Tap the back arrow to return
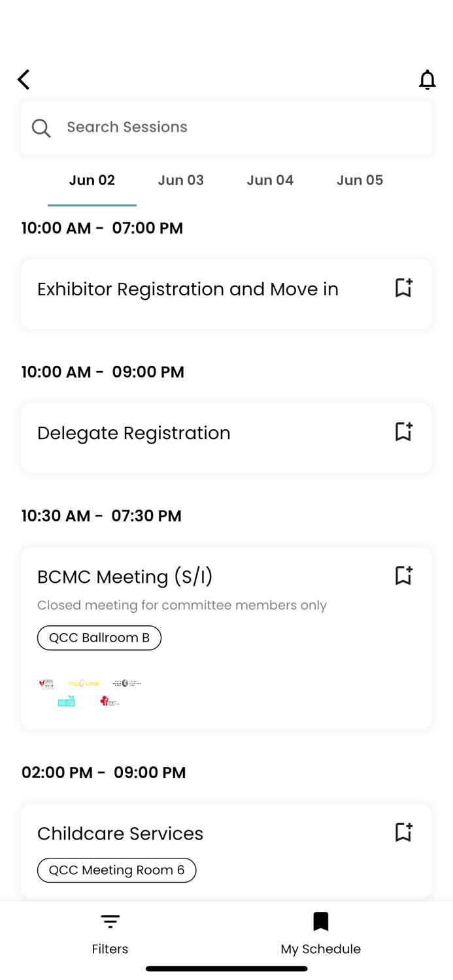Screen dimensions: 453x980 (23, 79)
